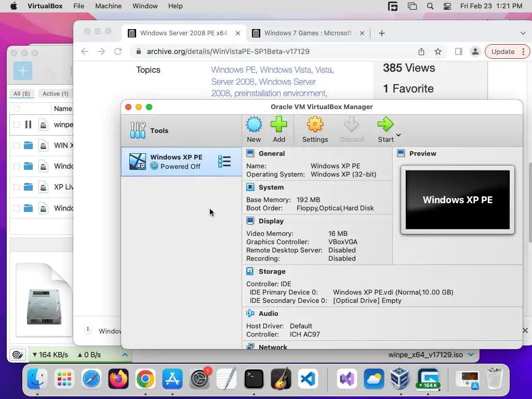Image resolution: width=532 pixels, height=399 pixels.
Task: Follow the Windows PE topic link
Action: 233,70
